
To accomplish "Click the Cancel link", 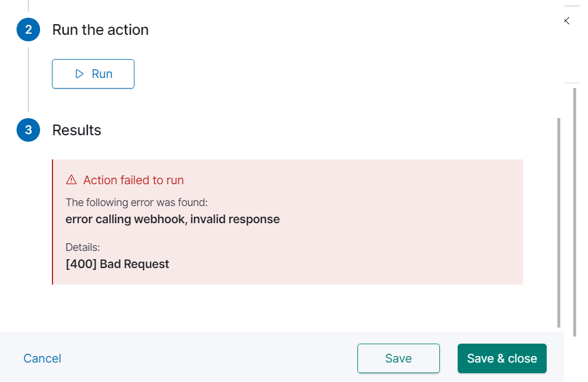I will click(42, 358).
